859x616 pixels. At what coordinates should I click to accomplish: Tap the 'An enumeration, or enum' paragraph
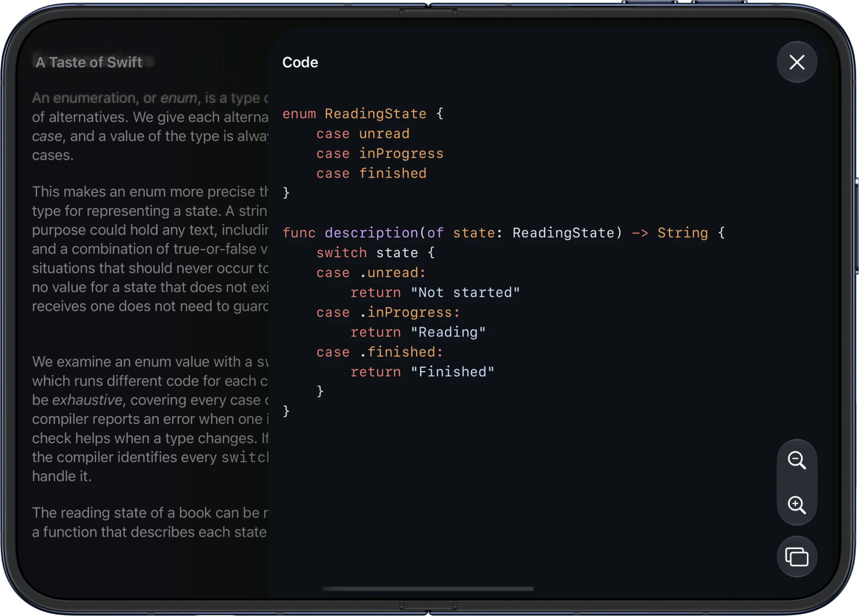click(150, 126)
